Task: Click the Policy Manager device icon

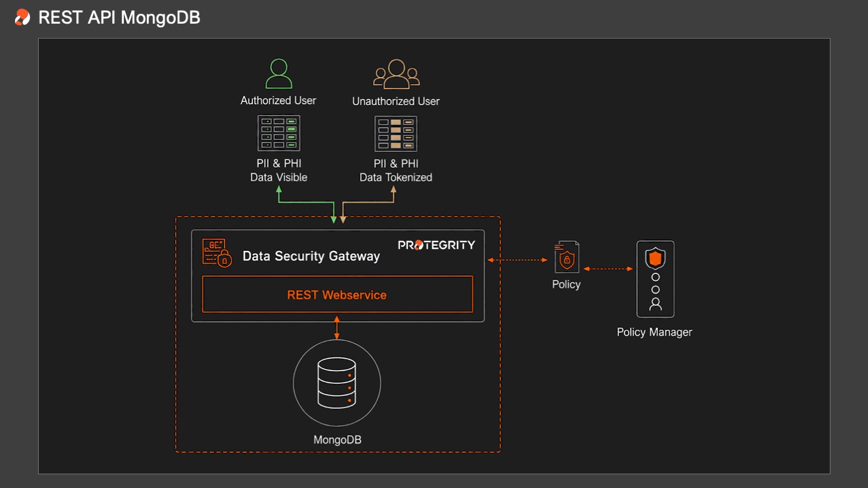Action: point(656,279)
